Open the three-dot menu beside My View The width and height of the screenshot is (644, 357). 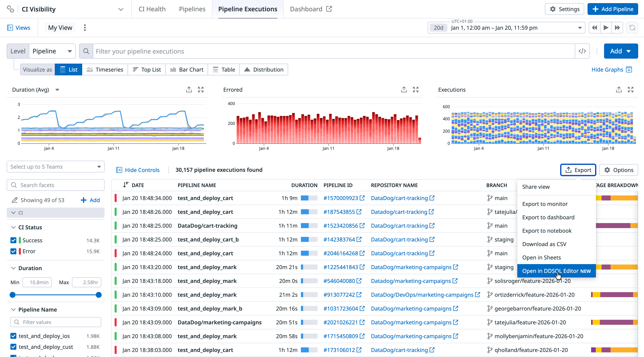[85, 28]
